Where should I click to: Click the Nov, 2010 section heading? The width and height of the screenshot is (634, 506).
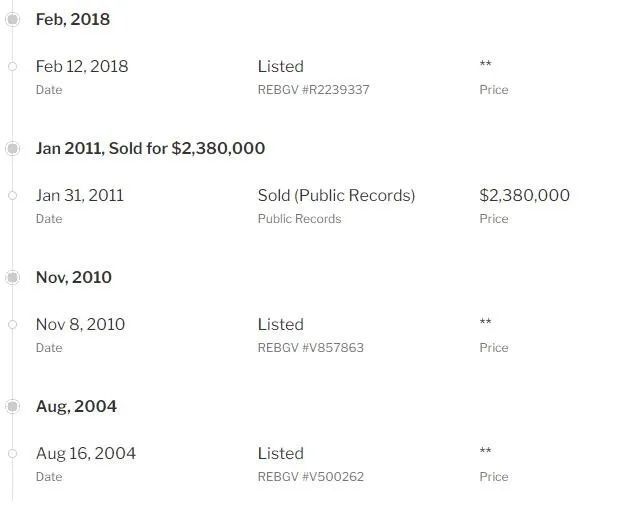pos(74,278)
